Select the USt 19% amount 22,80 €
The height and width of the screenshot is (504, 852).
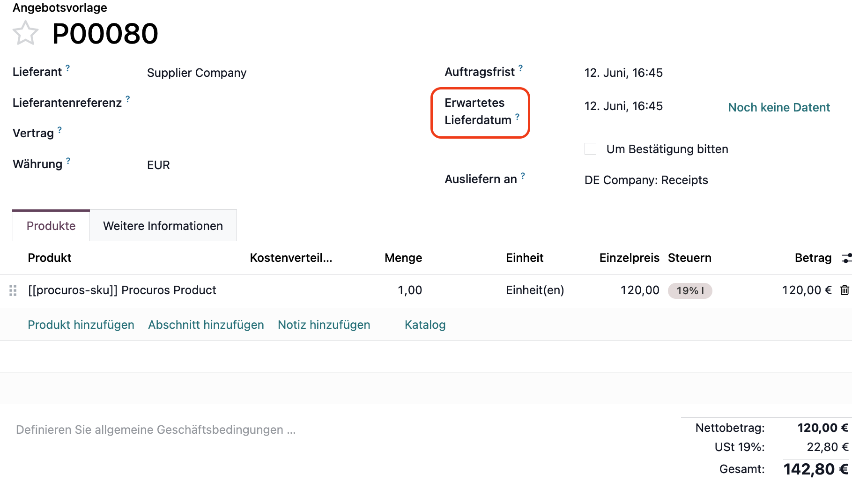click(828, 447)
